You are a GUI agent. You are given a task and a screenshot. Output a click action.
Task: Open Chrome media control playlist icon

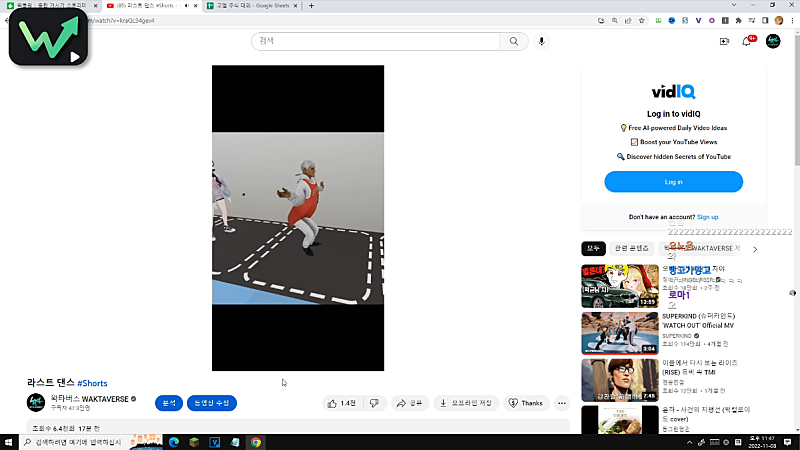pos(752,20)
